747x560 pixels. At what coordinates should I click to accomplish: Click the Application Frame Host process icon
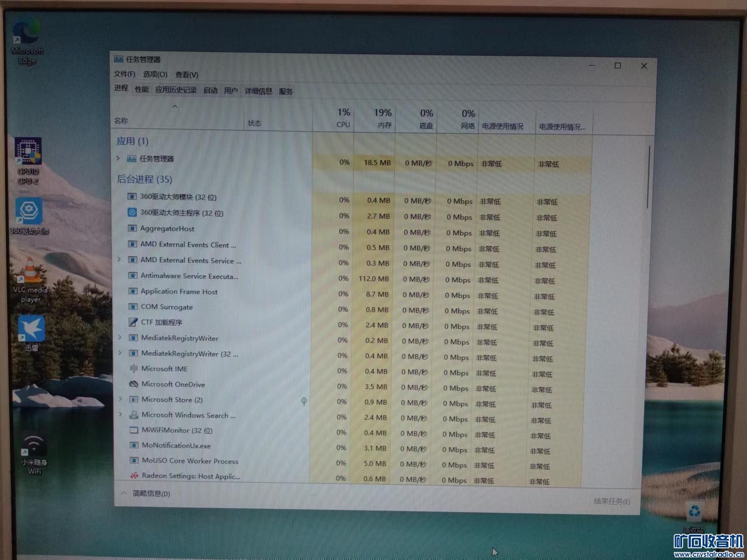[133, 291]
